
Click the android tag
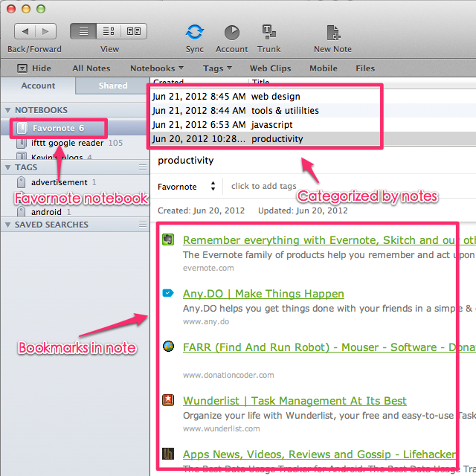45,211
